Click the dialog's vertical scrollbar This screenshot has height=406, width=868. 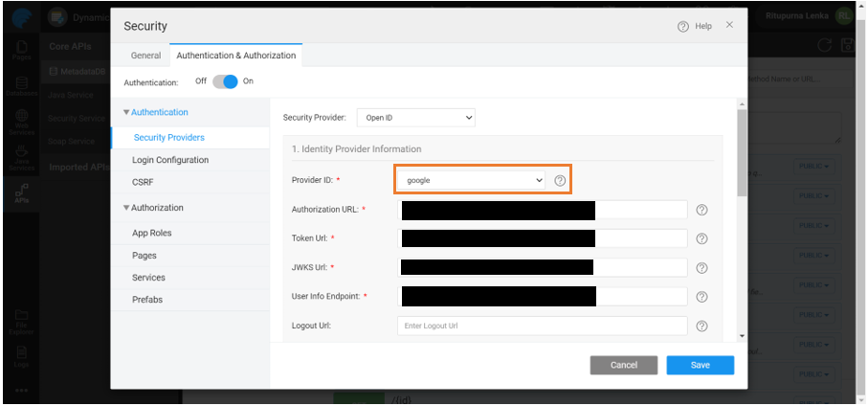point(741,153)
